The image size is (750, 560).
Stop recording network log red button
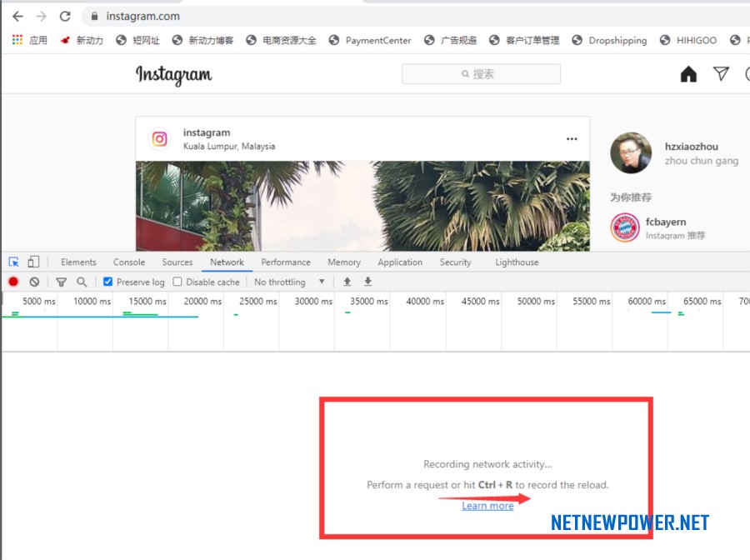pos(13,282)
